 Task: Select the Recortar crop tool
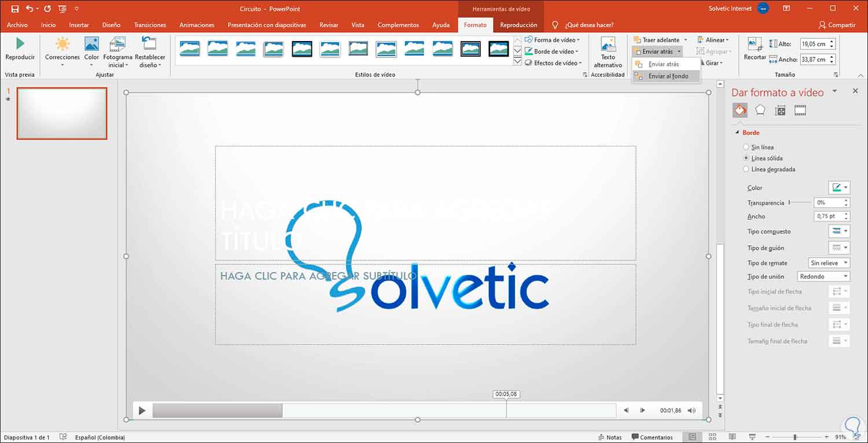coord(755,49)
